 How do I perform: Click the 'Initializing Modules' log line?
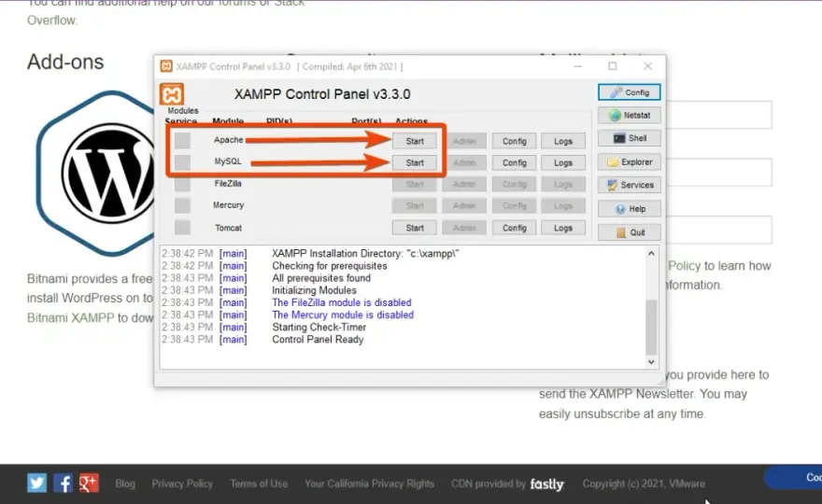tap(314, 290)
